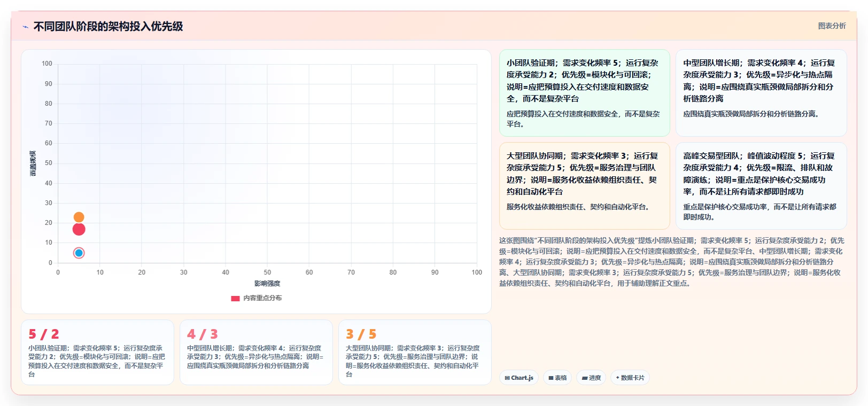
Task: Click the description under 4 / 3
Action: [255, 357]
